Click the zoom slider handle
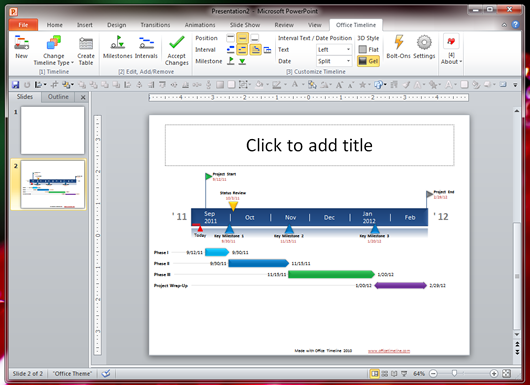This screenshot has height=385, width=530. (454, 373)
